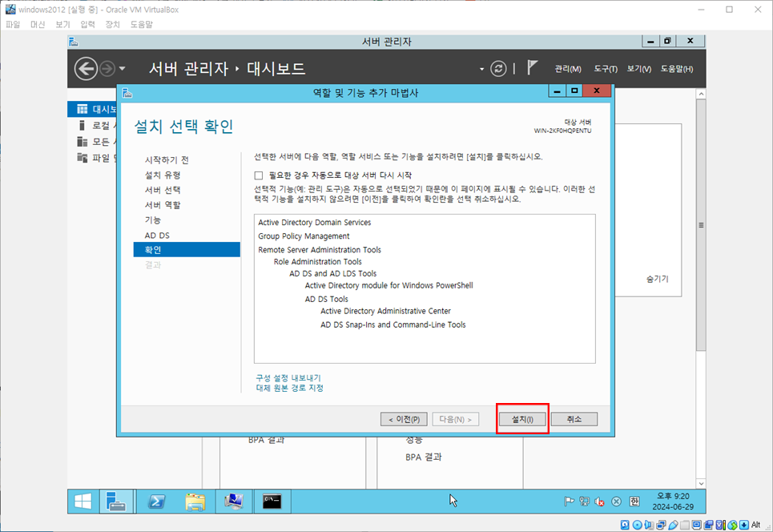Click the 취소 cancel button
773x532 pixels.
(x=574, y=419)
